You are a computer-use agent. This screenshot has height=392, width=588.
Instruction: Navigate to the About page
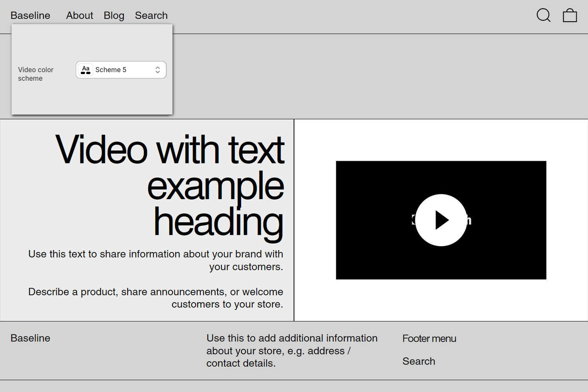[79, 15]
